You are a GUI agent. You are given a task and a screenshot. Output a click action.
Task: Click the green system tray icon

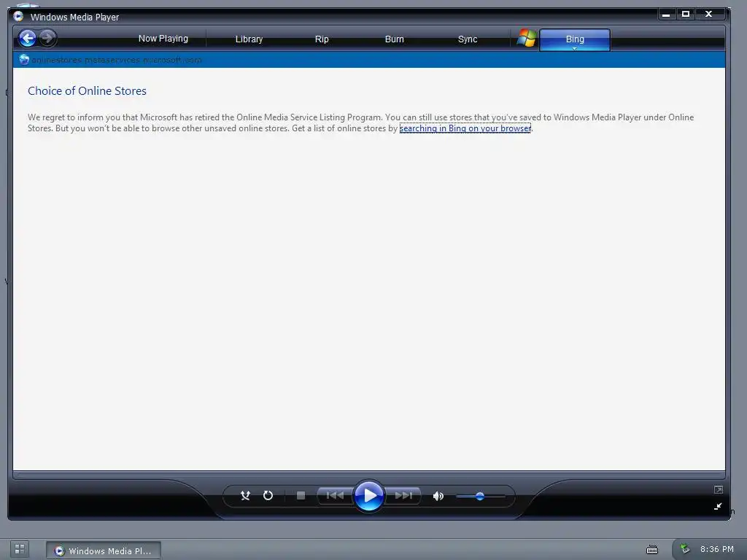684,549
